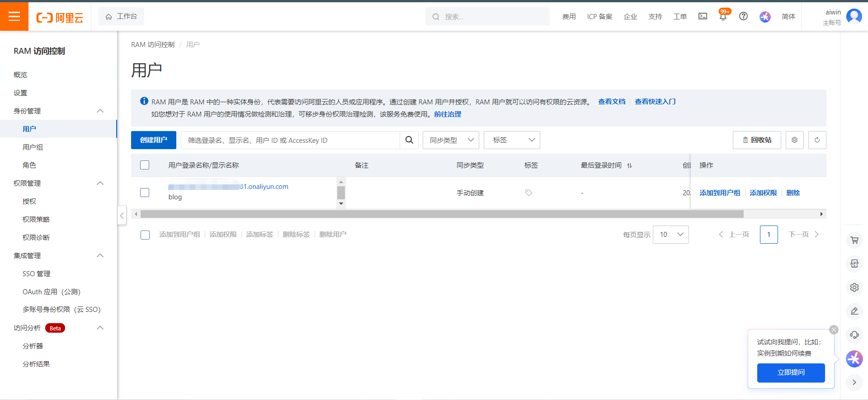Check the blog user row checkbox
The image size is (868, 400).
pos(145,193)
